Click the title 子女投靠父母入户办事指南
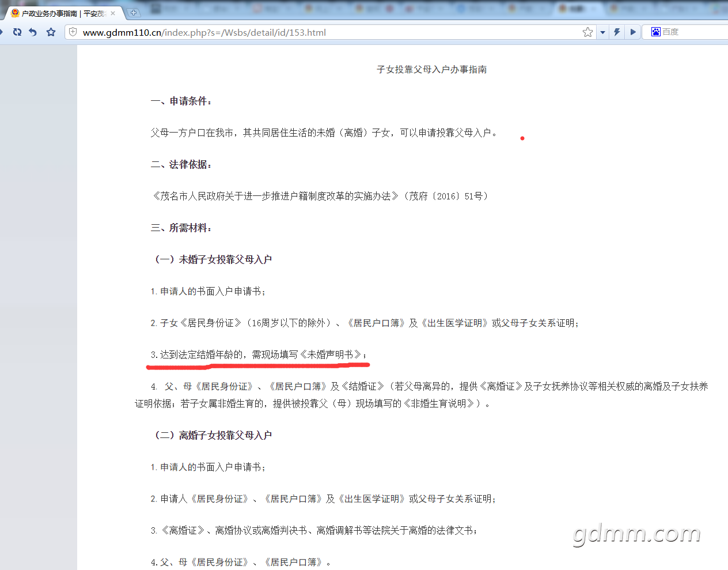 (x=431, y=69)
